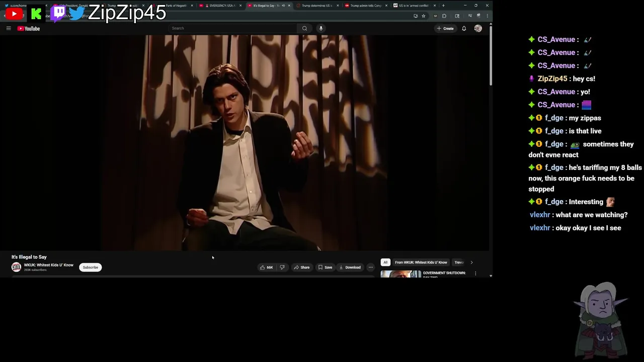Image resolution: width=644 pixels, height=362 pixels.
Task: Open the YouTube guide hamburger menu
Action: [9, 29]
